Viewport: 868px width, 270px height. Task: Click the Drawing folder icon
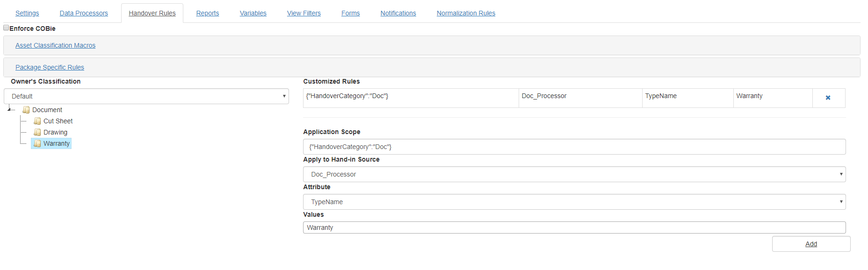coord(37,132)
